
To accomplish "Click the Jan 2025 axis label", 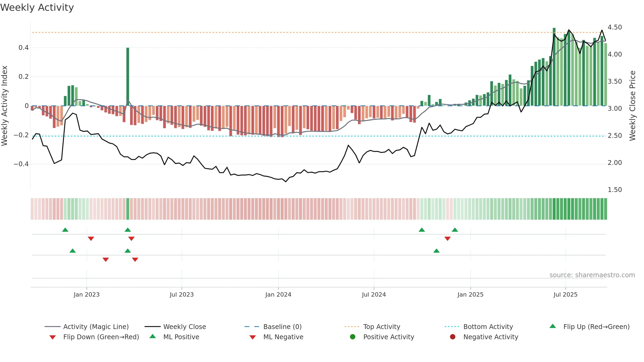I will pos(470,294).
